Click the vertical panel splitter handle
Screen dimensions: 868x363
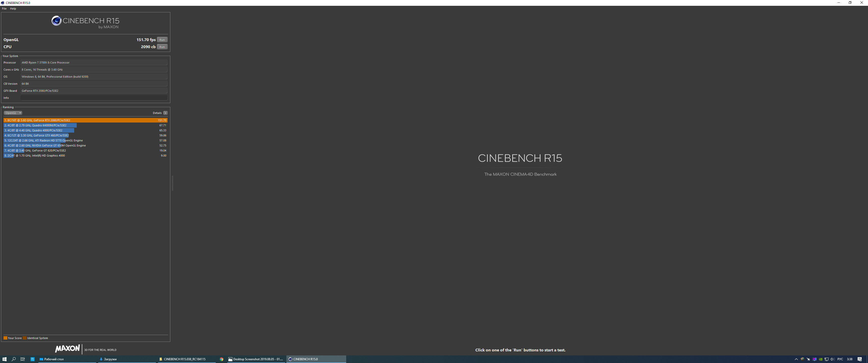(x=172, y=183)
